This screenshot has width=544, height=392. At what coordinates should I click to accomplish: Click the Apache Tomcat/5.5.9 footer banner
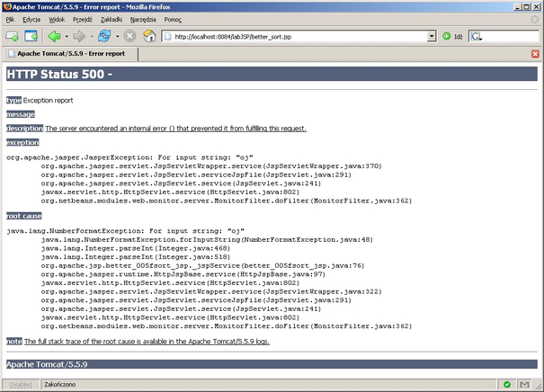272,364
